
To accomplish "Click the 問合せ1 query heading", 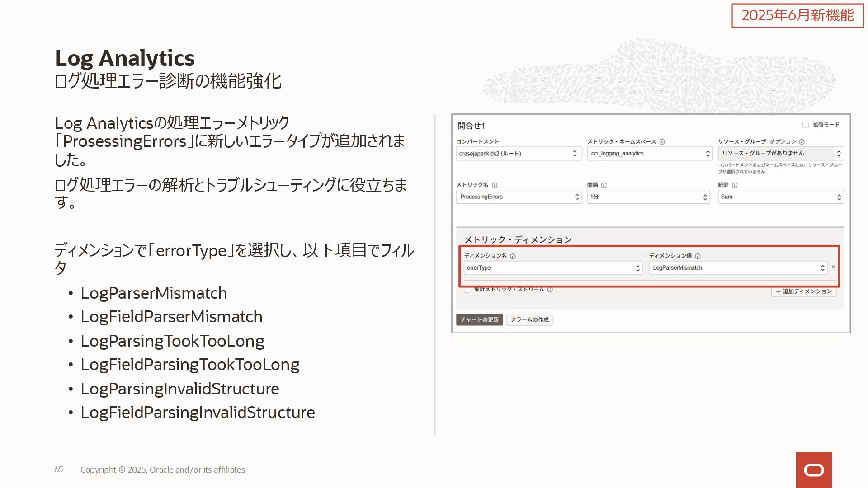I will coord(471,126).
